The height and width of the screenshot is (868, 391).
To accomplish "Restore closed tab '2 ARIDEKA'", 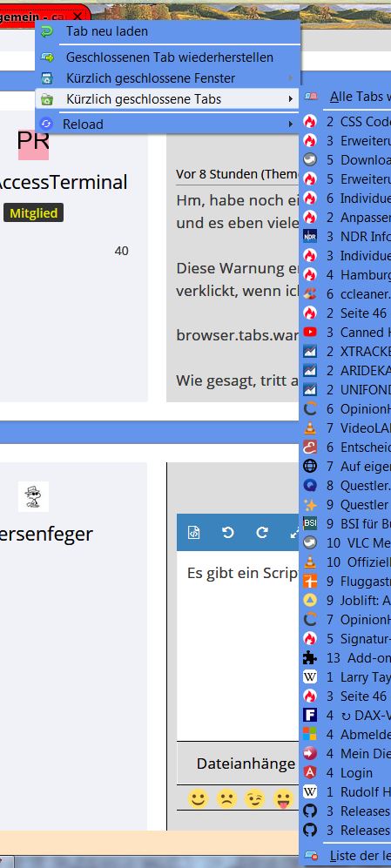I will point(347,370).
